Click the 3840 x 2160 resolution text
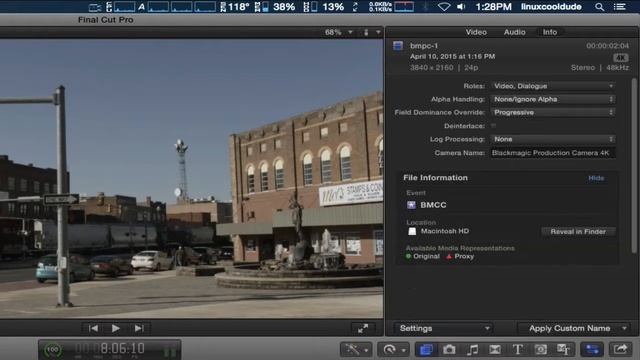 [x=431, y=68]
